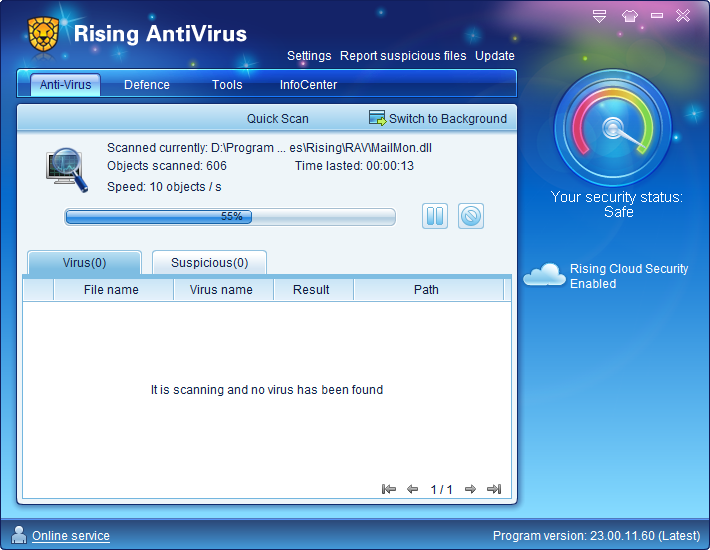Image resolution: width=710 pixels, height=550 pixels.
Task: Stop the quick scan with the cancel button
Action: 470,216
